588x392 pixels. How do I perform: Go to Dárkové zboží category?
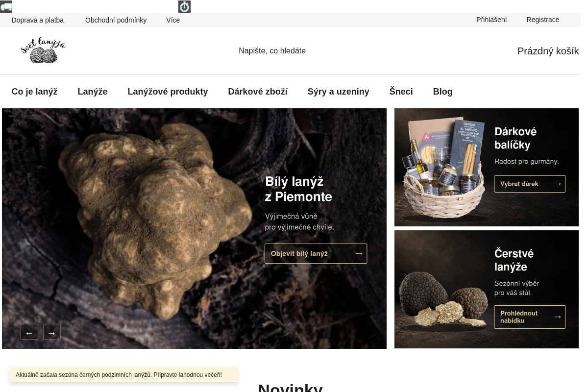(258, 92)
